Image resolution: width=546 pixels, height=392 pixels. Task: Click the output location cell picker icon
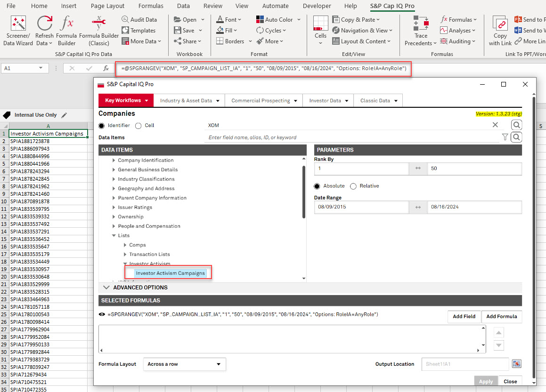(517, 364)
